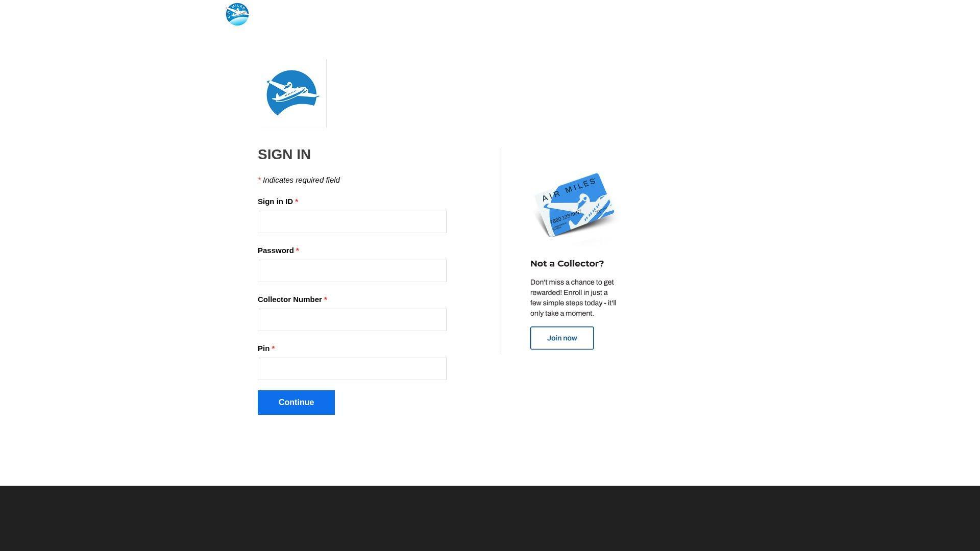Click the Password label text
This screenshot has width=980, height=551.
[276, 251]
